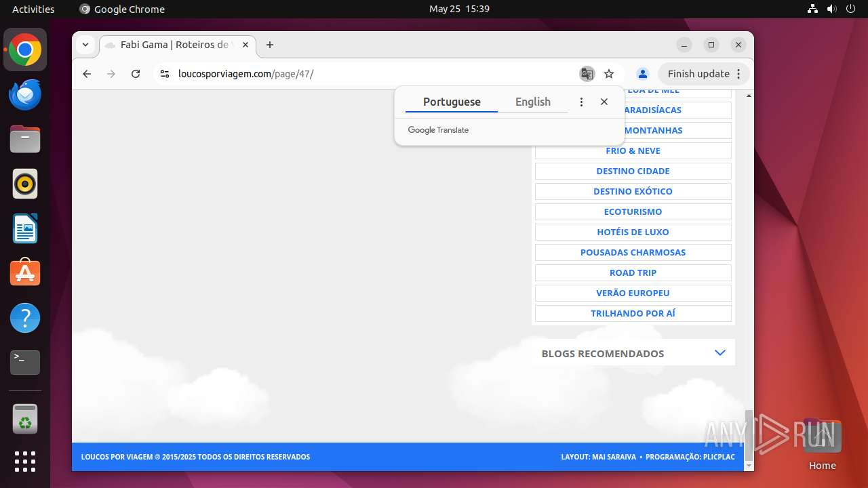Open the DESTINO CIDADE category
This screenshot has height=488, width=868.
click(x=633, y=171)
